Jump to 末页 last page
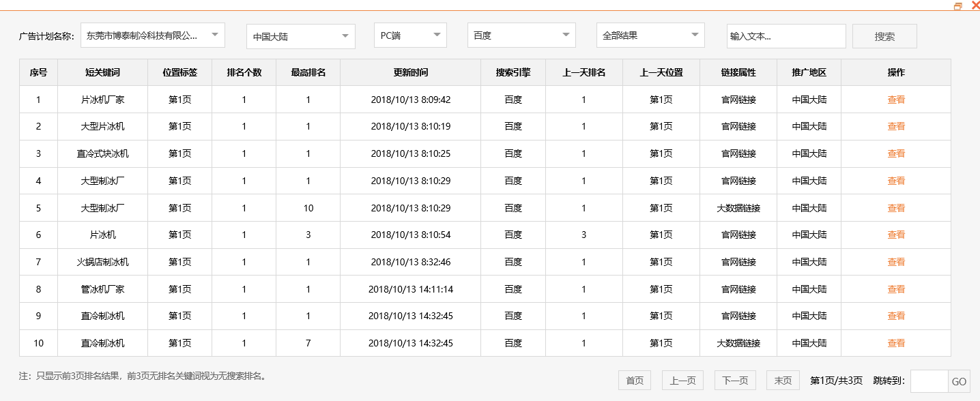The image size is (980, 401). pos(782,381)
